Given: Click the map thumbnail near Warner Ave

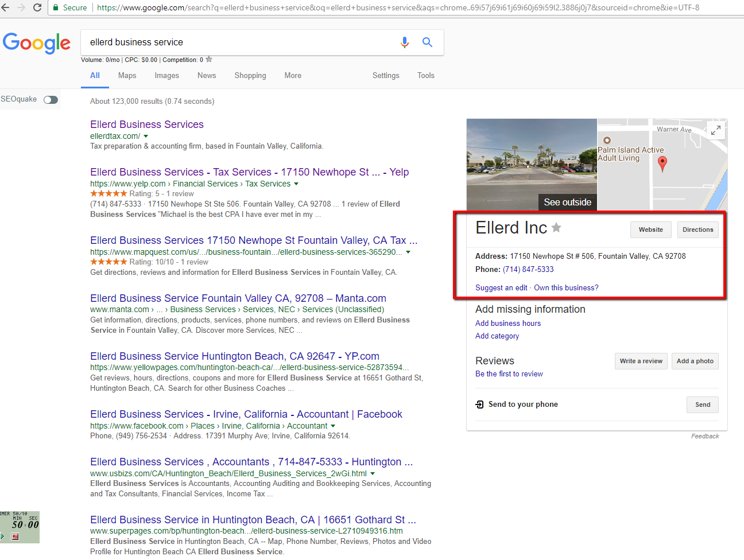Looking at the screenshot, I should click(662, 165).
